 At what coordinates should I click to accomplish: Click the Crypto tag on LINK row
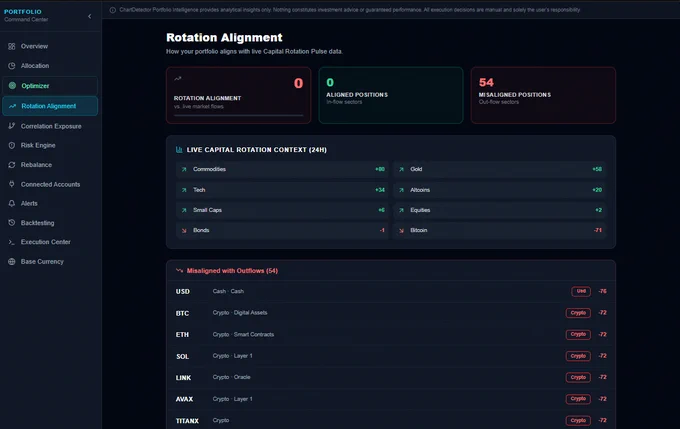tap(578, 377)
